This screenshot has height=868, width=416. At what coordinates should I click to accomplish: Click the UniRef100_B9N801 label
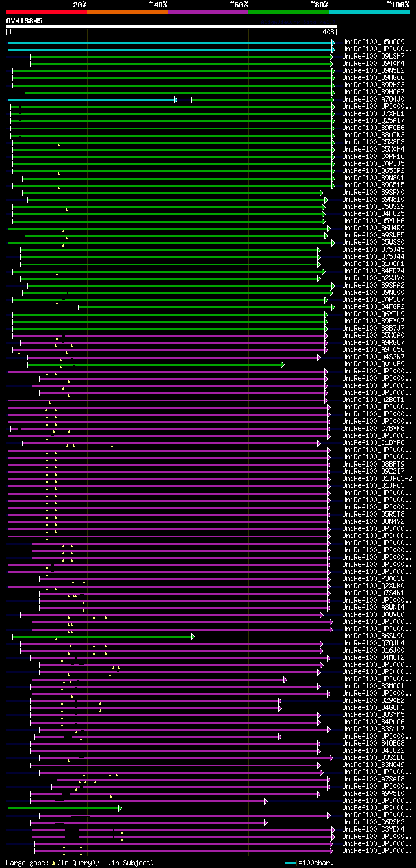click(x=373, y=178)
